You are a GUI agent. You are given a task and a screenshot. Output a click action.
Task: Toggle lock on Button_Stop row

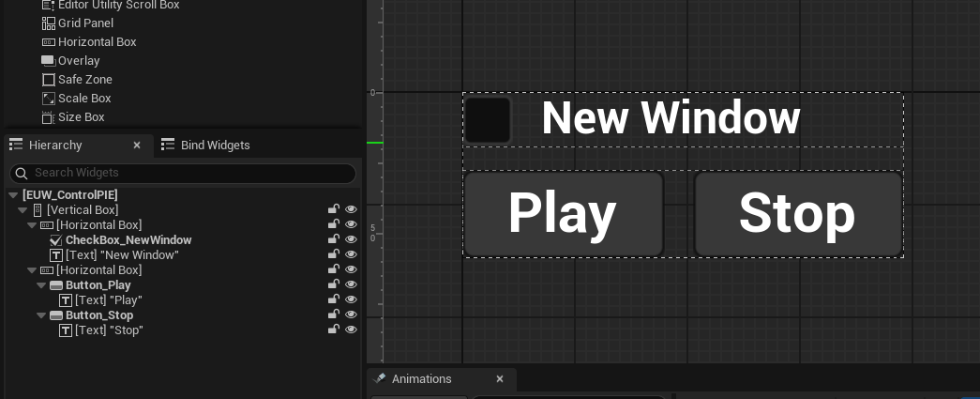[334, 315]
